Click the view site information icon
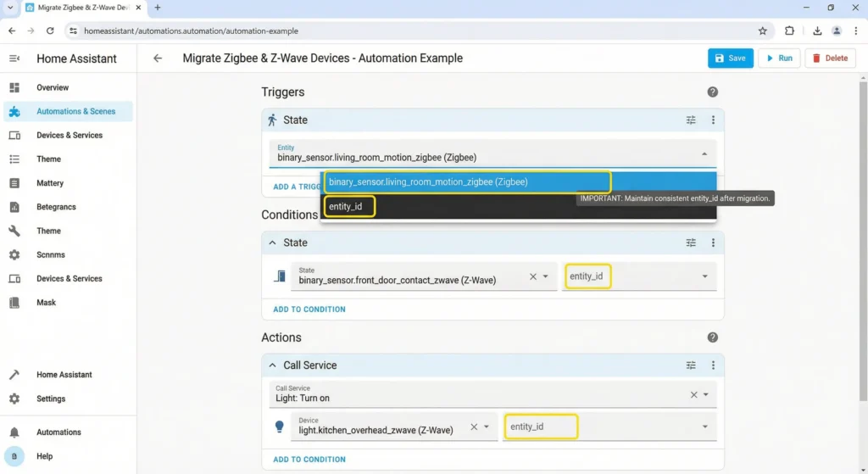Viewport: 868px width, 474px height. (x=73, y=31)
